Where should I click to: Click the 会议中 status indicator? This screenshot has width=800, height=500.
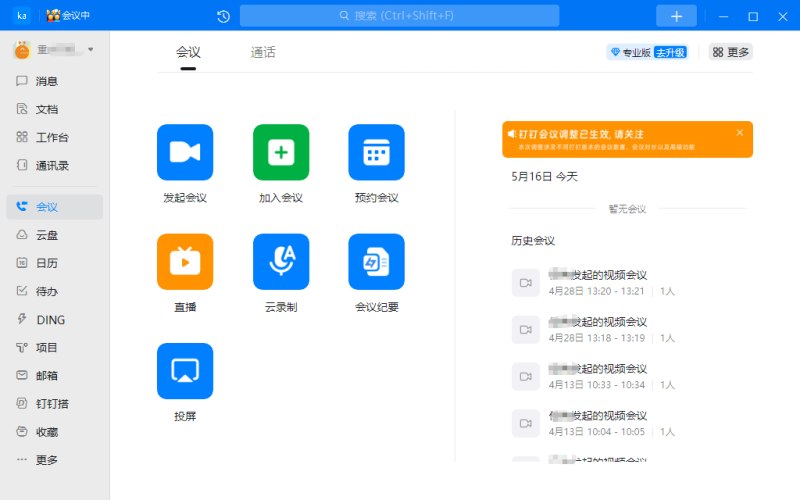(x=68, y=15)
